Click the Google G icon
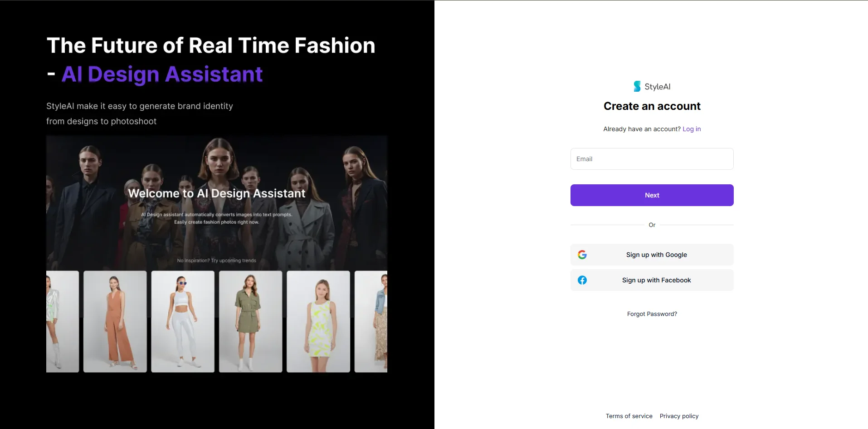The width and height of the screenshot is (868, 429). [x=582, y=254]
